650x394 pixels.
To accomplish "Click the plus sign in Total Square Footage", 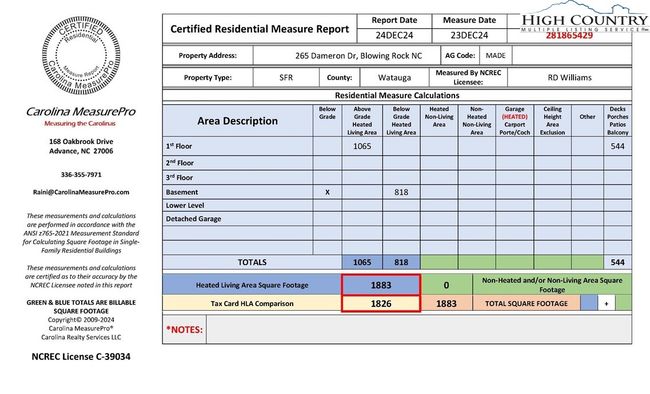I will coord(606,303).
